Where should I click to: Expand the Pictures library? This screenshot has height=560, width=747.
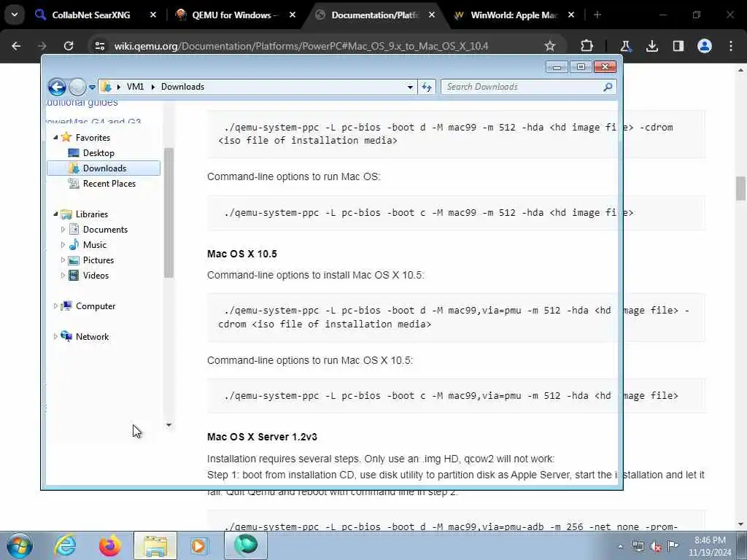click(63, 260)
